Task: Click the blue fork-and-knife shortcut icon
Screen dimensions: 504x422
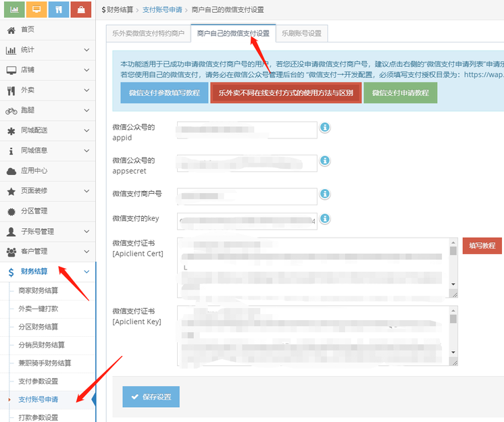Action: (x=59, y=10)
